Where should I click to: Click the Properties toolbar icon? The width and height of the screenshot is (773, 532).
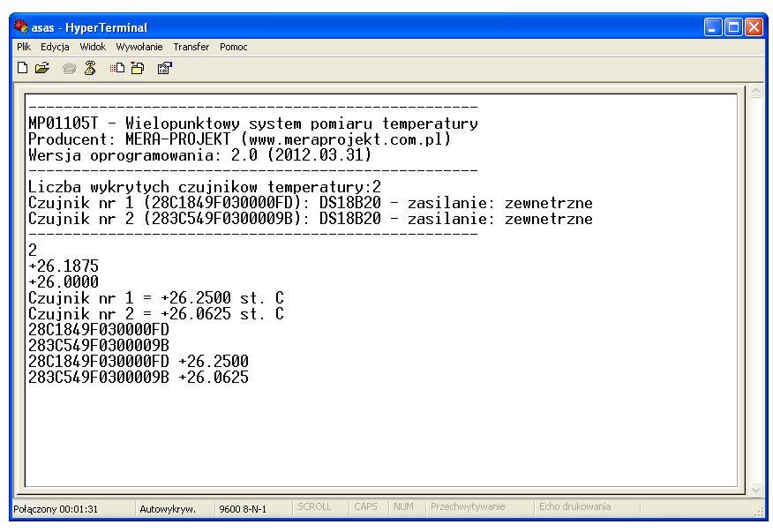coord(165,68)
